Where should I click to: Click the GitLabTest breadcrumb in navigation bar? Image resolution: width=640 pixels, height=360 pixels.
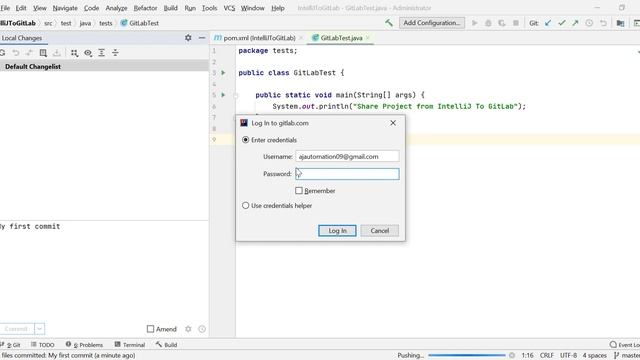point(140,23)
